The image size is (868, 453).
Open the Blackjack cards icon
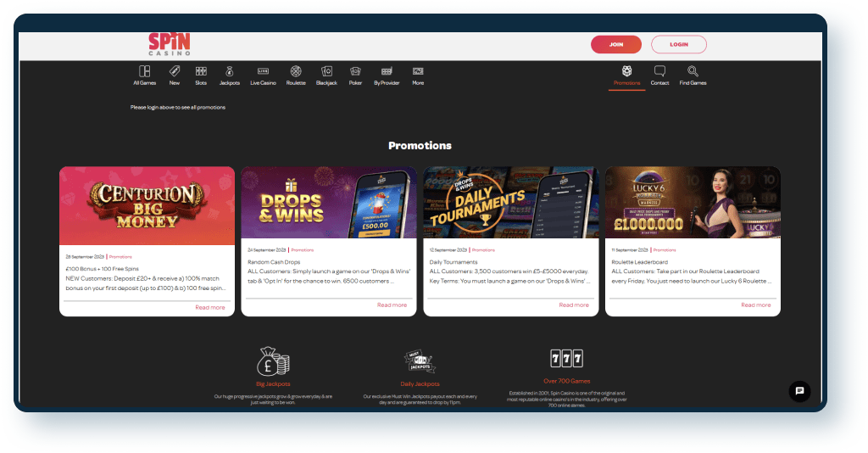pos(326,71)
